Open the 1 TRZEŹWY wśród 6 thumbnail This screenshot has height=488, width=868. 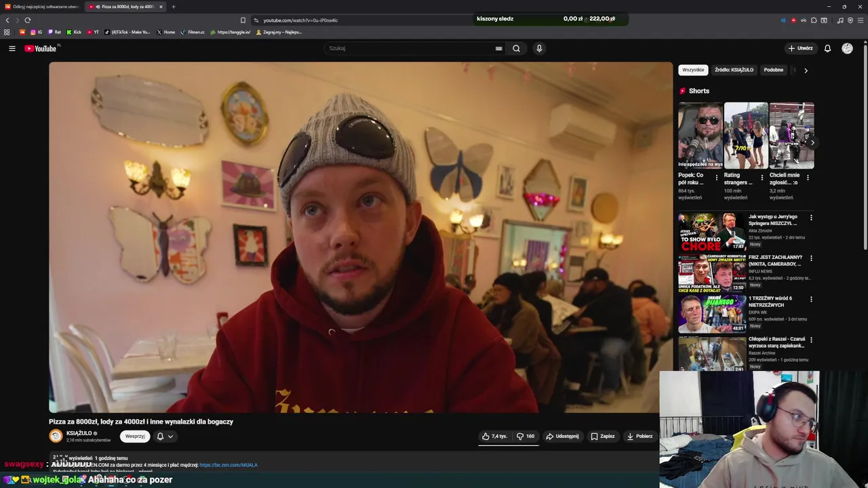click(x=712, y=314)
